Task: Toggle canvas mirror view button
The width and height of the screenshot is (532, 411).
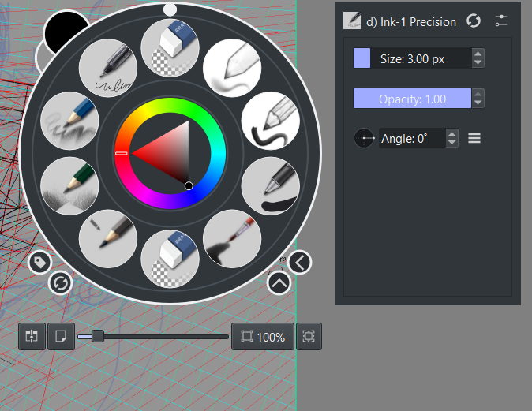Action: point(32,336)
